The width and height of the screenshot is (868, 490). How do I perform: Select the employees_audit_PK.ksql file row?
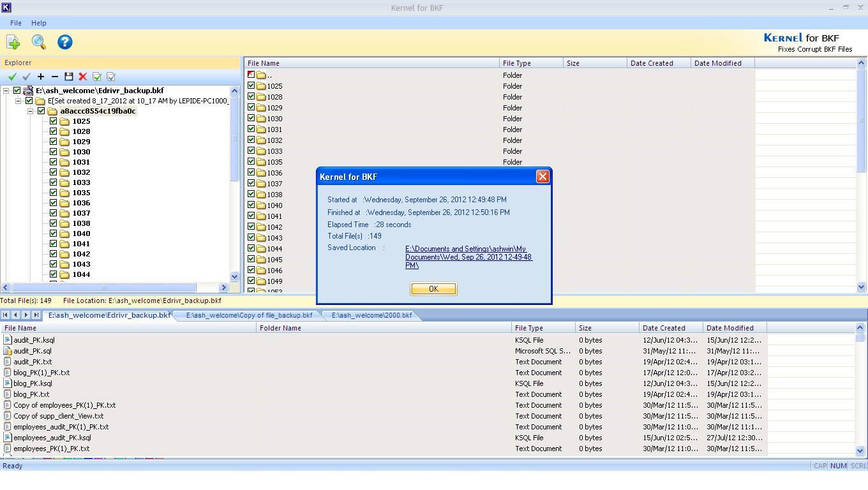(383, 438)
